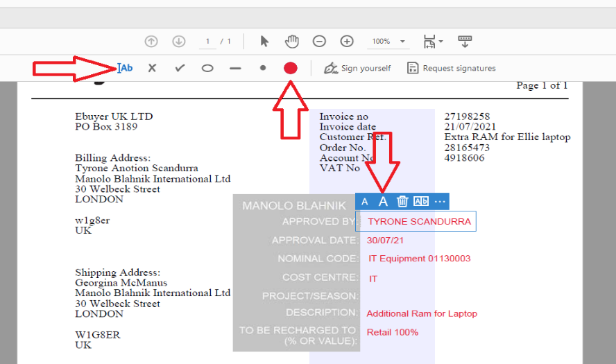The width and height of the screenshot is (616, 364).
Task: Open more options ellipsis in text toolbar
Action: pyautogui.click(x=440, y=202)
